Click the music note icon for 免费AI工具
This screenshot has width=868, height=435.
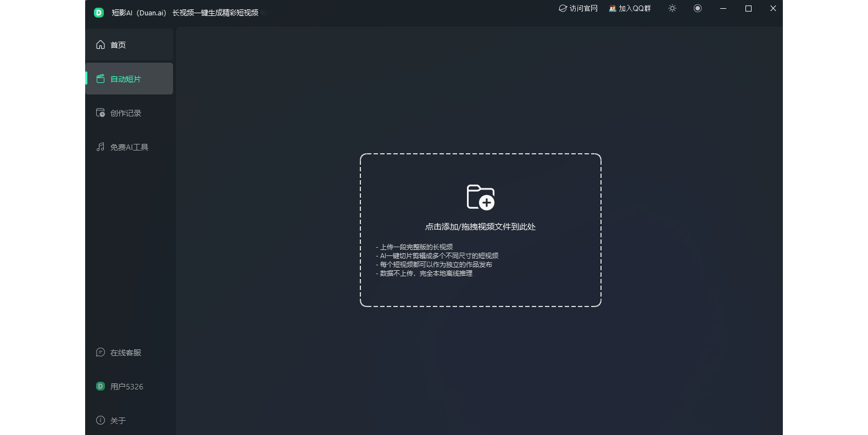click(101, 147)
